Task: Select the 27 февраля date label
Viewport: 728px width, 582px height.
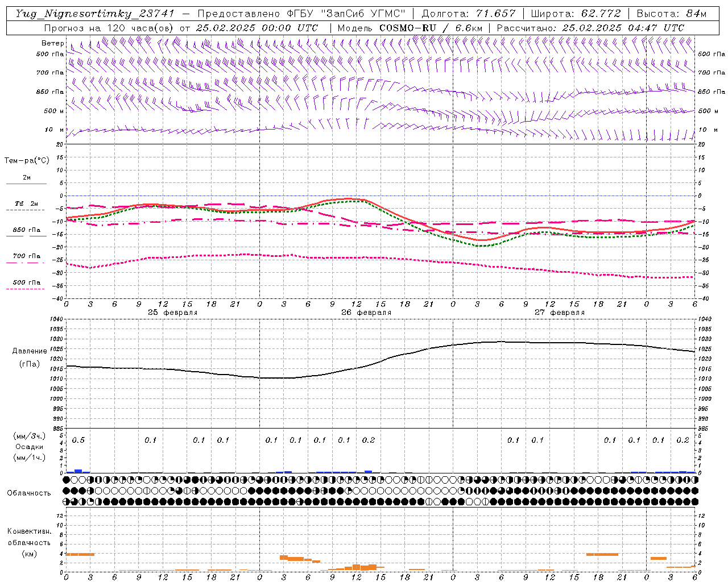Action: click(x=560, y=313)
